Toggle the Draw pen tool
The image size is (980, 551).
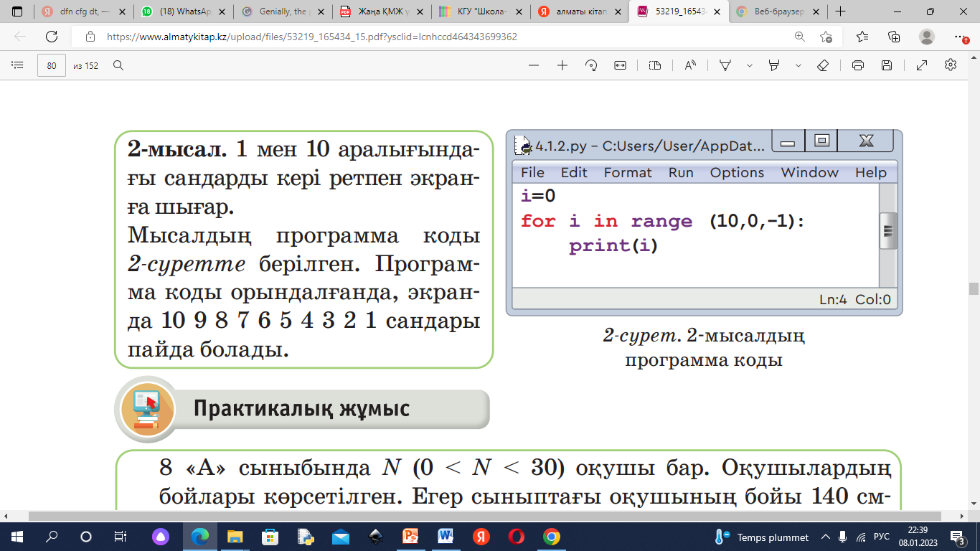pos(725,65)
